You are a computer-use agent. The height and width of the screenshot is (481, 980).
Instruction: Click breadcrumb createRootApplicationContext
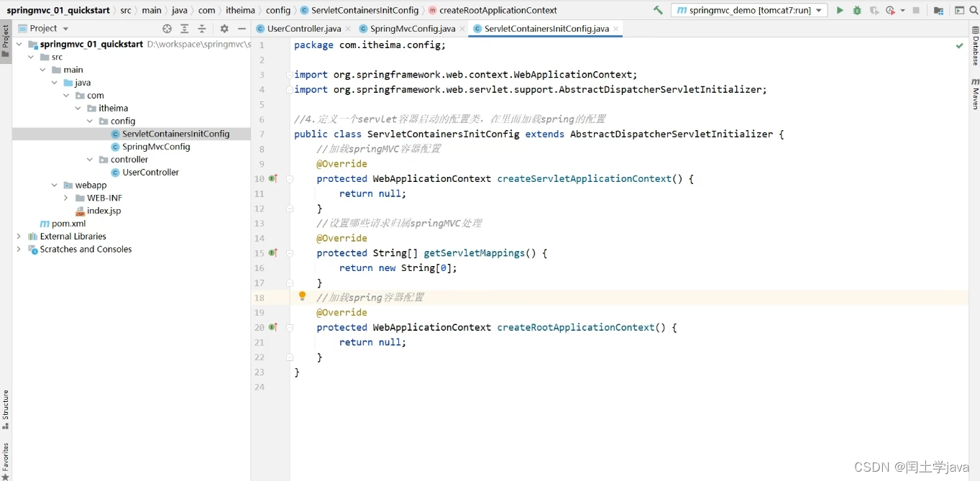(x=498, y=10)
